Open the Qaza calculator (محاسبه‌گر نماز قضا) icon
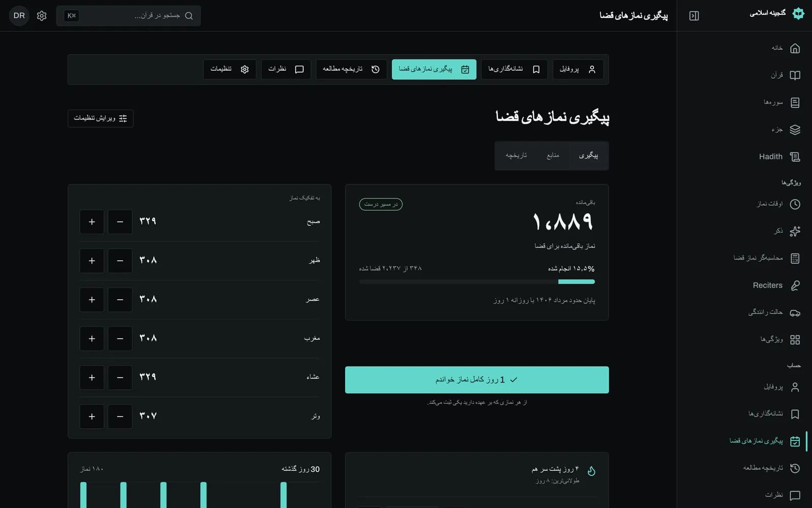 (x=795, y=258)
